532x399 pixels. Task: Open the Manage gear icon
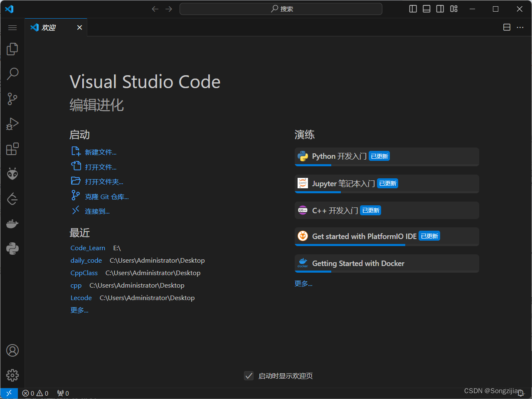(x=12, y=375)
